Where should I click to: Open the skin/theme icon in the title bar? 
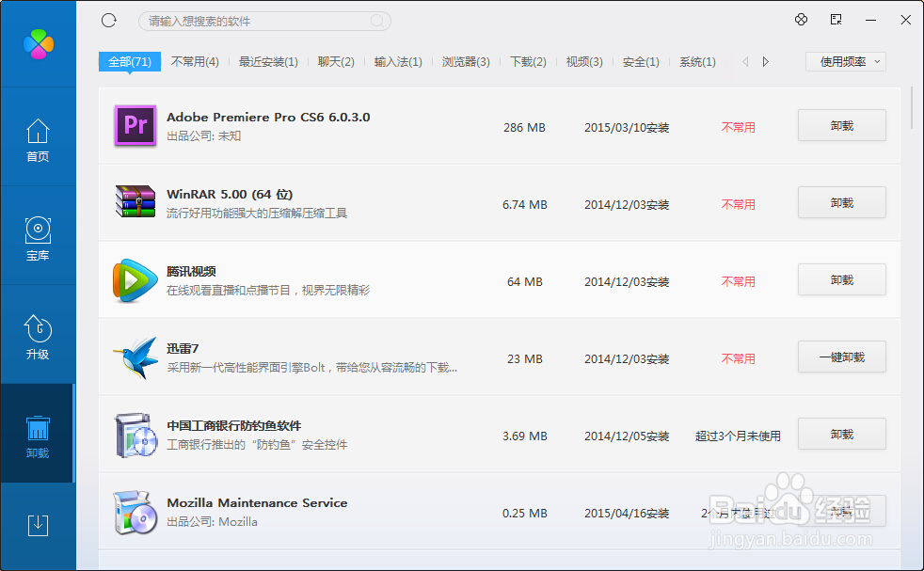tap(801, 20)
